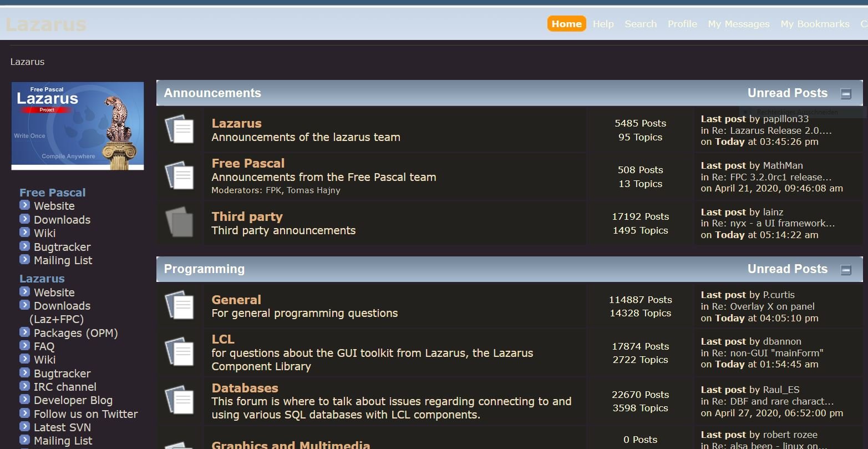View profile of Raul_ES

(781, 390)
